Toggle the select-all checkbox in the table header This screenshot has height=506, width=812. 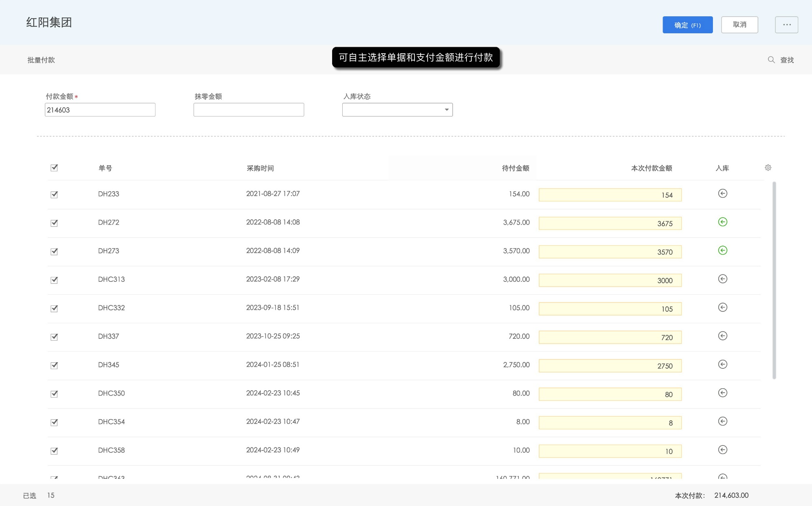54,168
